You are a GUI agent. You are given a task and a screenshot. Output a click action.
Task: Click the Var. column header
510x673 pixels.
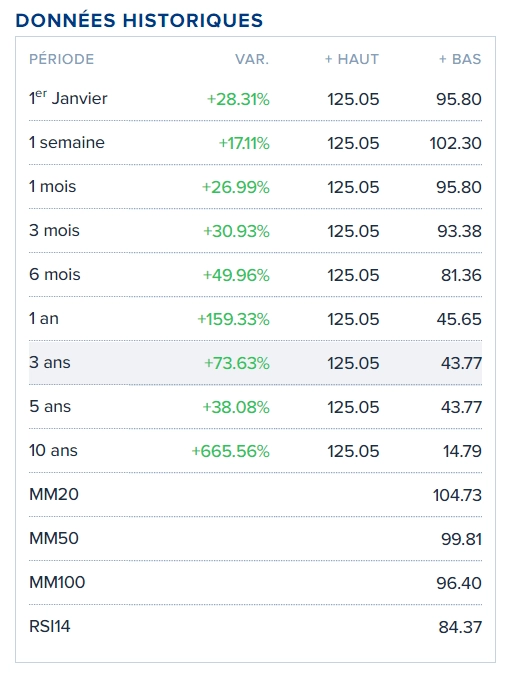click(x=252, y=59)
